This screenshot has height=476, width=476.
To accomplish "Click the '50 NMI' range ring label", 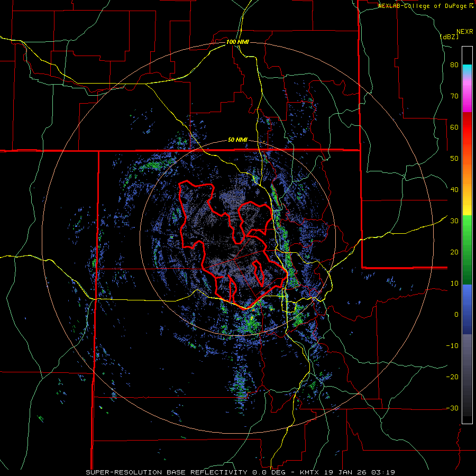I will tap(237, 140).
